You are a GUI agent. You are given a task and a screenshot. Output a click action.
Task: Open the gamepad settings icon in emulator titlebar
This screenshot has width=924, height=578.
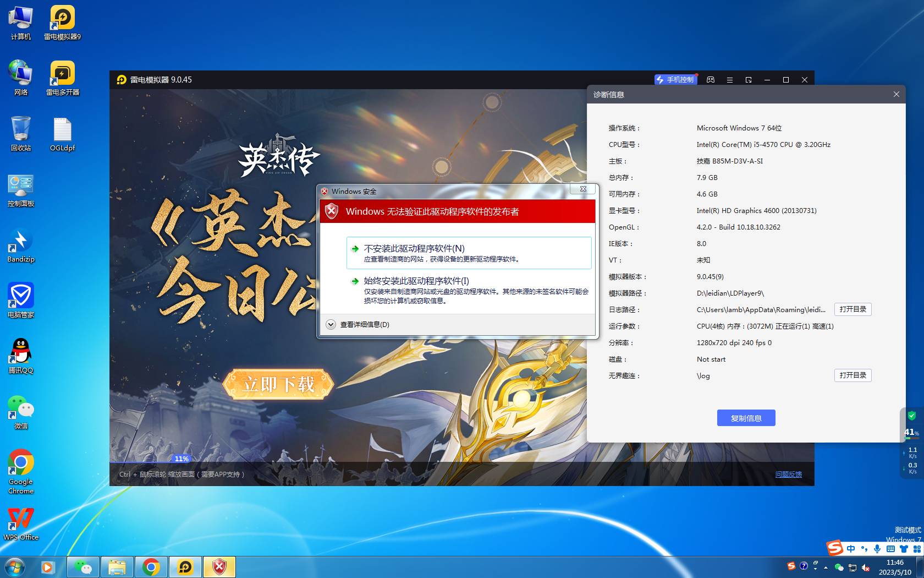click(711, 80)
